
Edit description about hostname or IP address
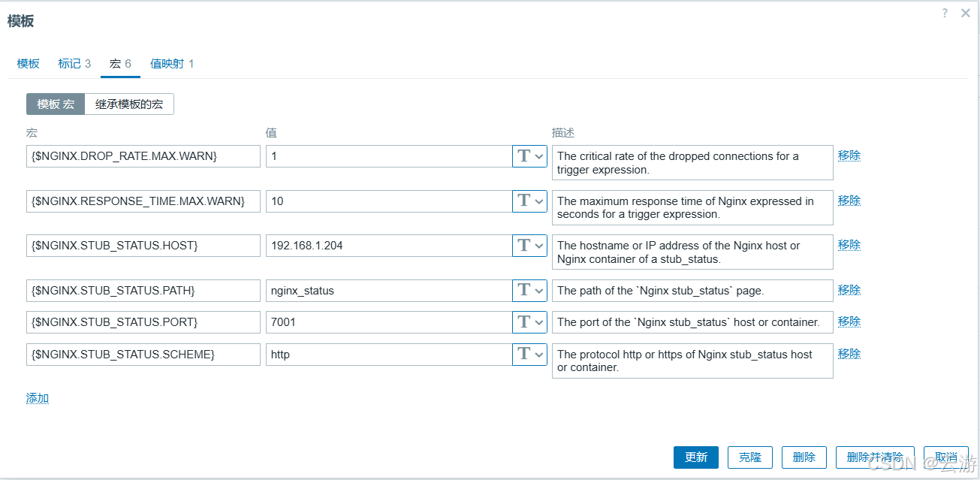click(692, 252)
